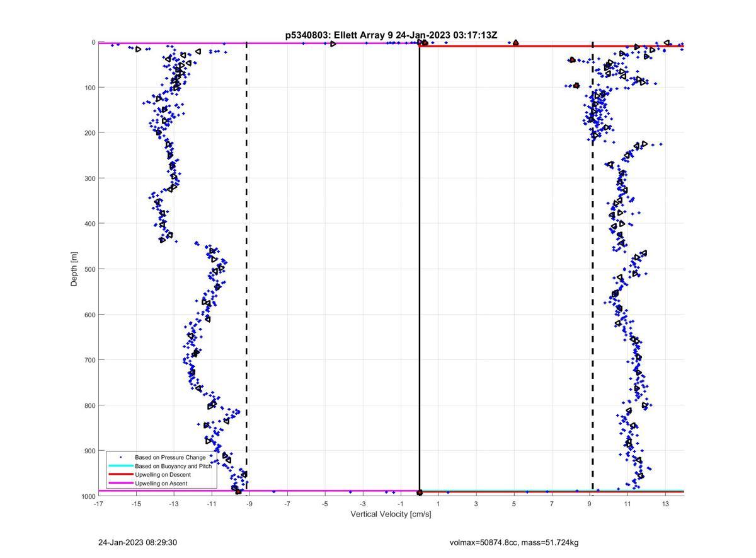
Task: Click the magenta line swatch in the legend
Action: (x=120, y=483)
